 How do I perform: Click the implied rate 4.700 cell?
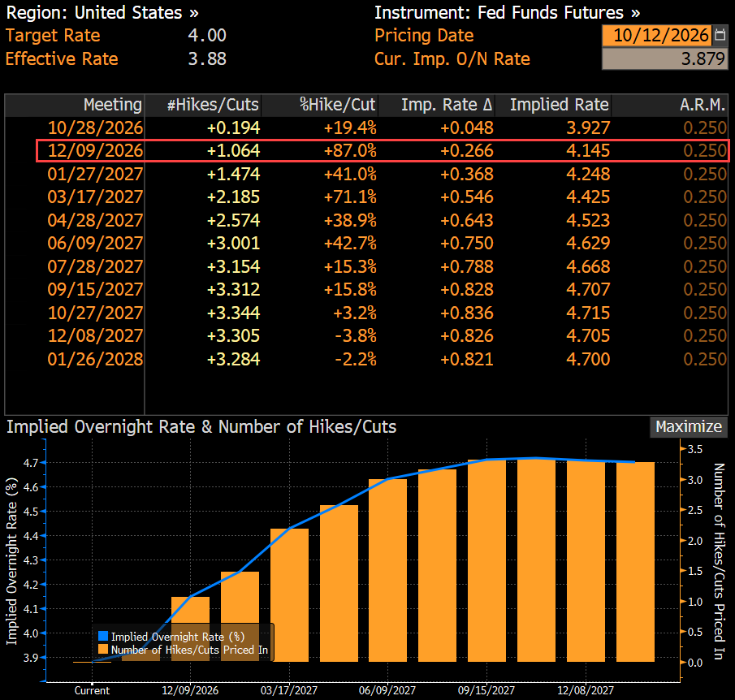click(x=588, y=359)
